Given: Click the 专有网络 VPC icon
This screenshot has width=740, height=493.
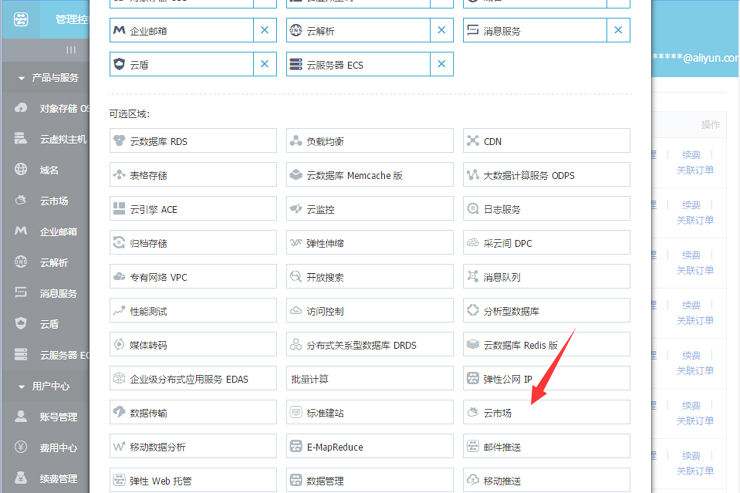Looking at the screenshot, I should 119,276.
